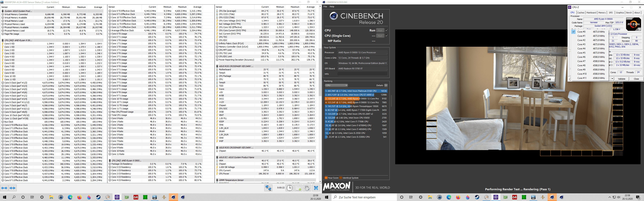Open the CPU-Z tools dropdown arrow beside Validate
This screenshot has width=644, height=201.
click(612, 79)
